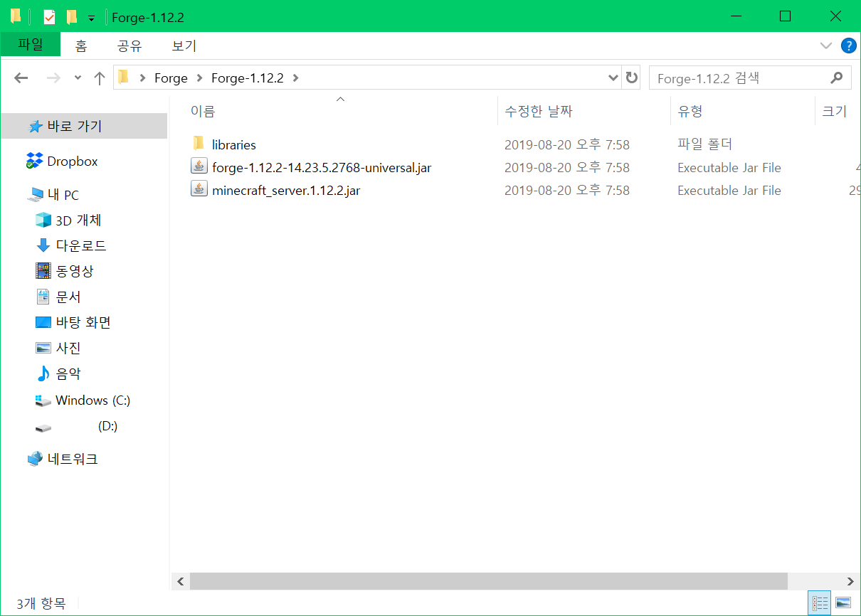Screen dimensions: 861x616
Task: Open the 문서 folder
Action: [x=68, y=297]
